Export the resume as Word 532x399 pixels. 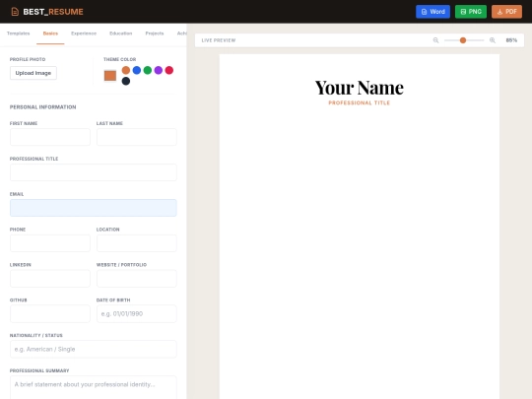pos(432,12)
